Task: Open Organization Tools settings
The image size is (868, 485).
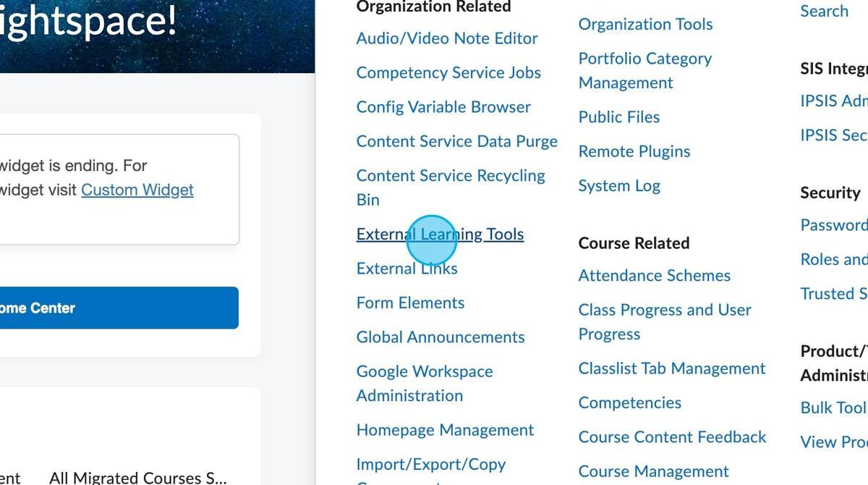Action: [645, 24]
